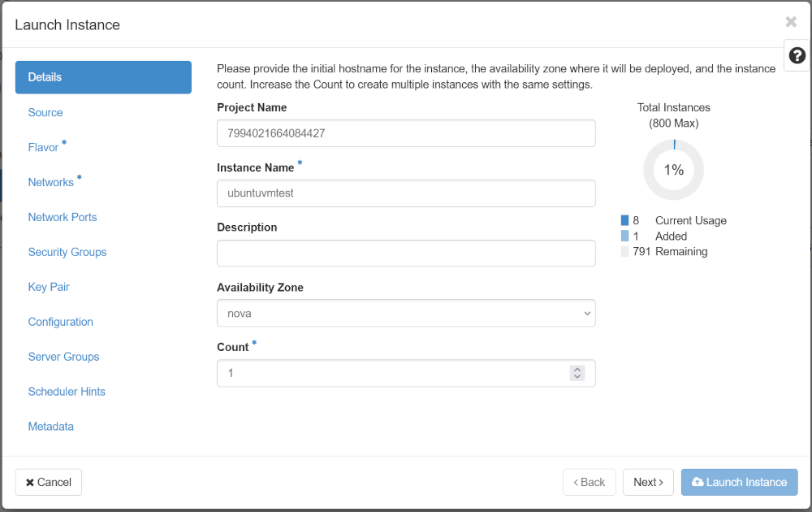
Task: Click the Count stepper down arrow
Action: tap(577, 376)
